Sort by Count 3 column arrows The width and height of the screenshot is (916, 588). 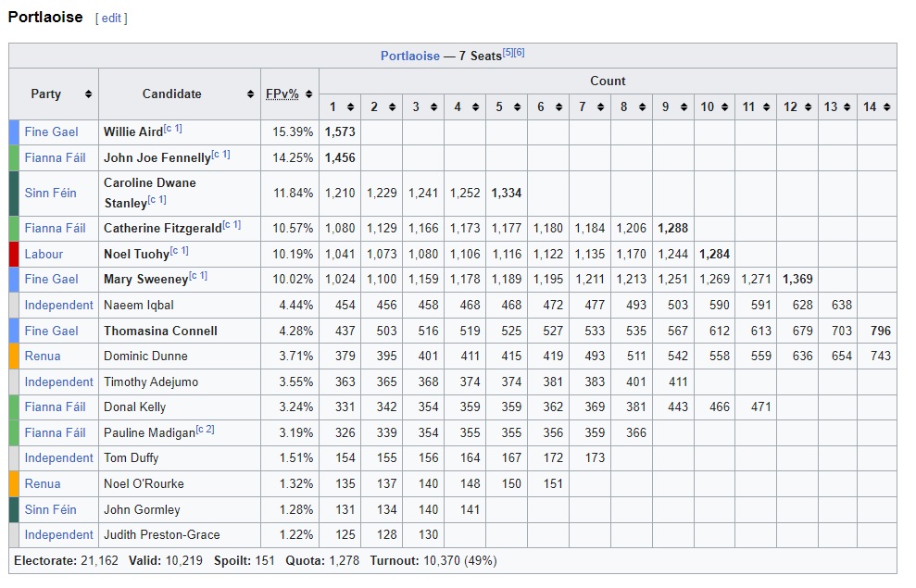(434, 106)
